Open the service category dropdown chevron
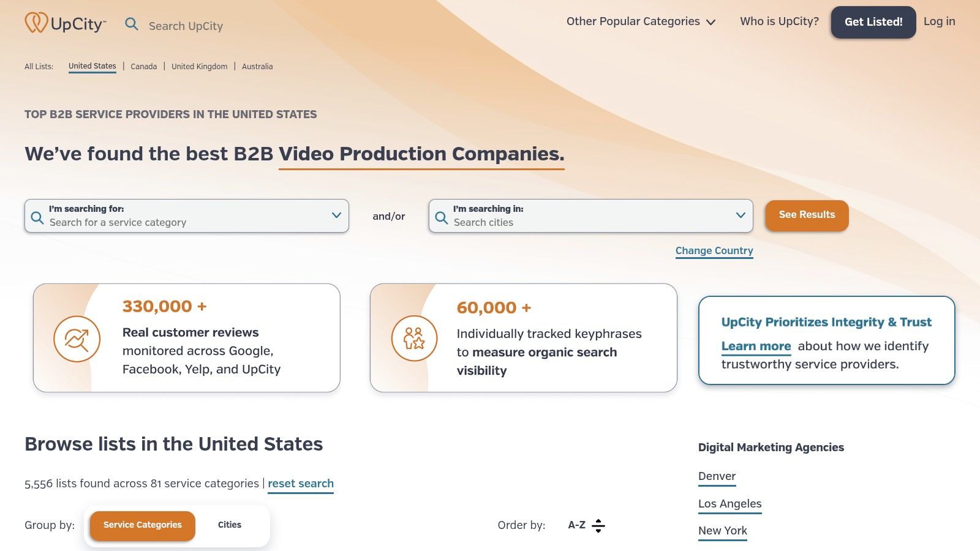 point(336,215)
